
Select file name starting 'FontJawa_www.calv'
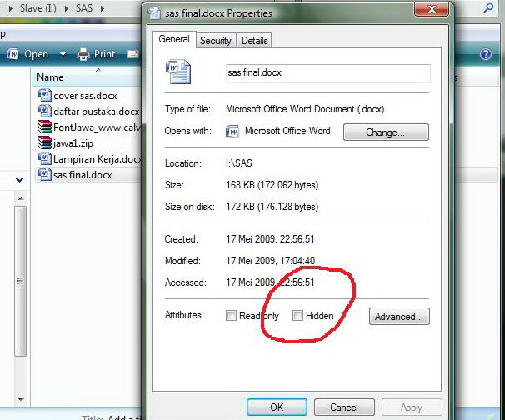tap(97, 127)
